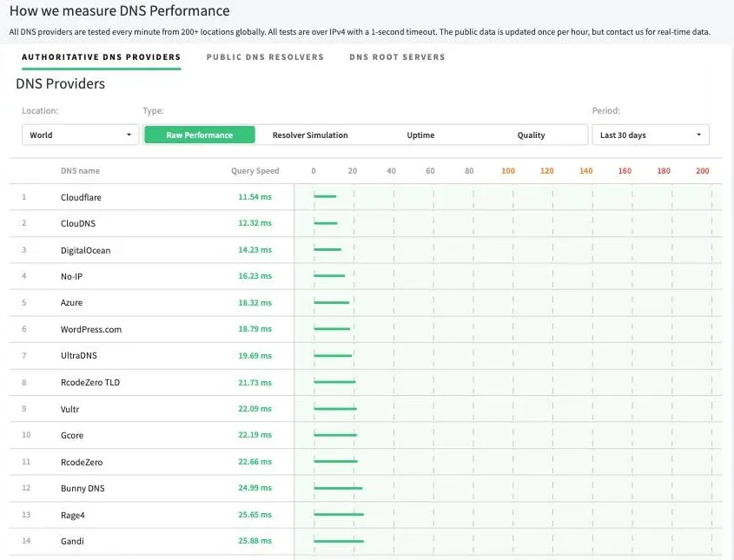Switch to the DNS Root Servers tab

coord(397,57)
